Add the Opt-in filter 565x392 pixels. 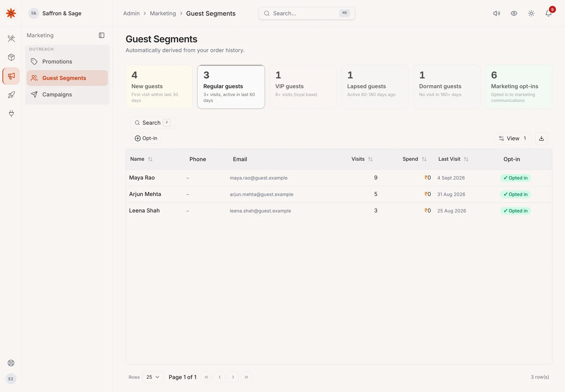pyautogui.click(x=146, y=138)
